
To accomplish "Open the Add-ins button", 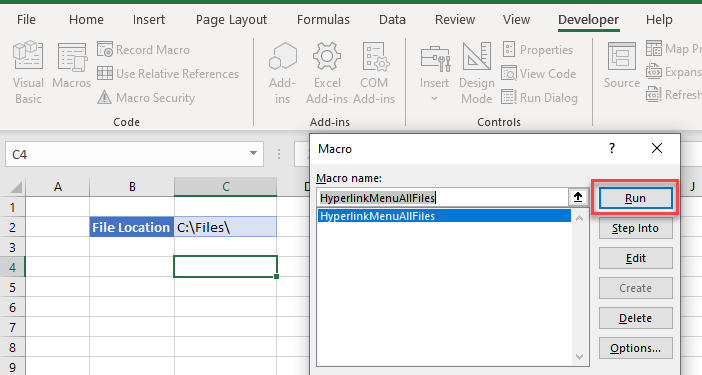I will (283, 72).
